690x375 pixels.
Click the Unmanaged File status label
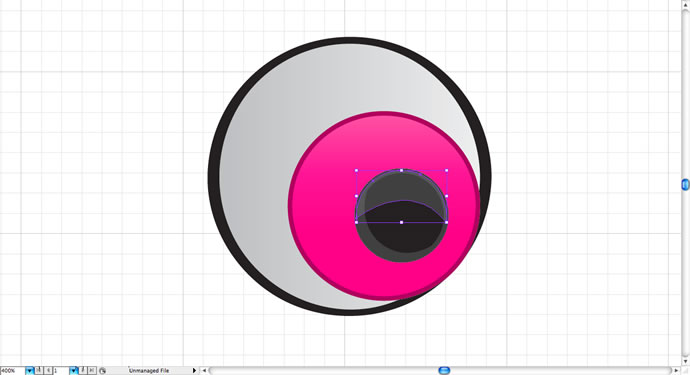tap(149, 371)
